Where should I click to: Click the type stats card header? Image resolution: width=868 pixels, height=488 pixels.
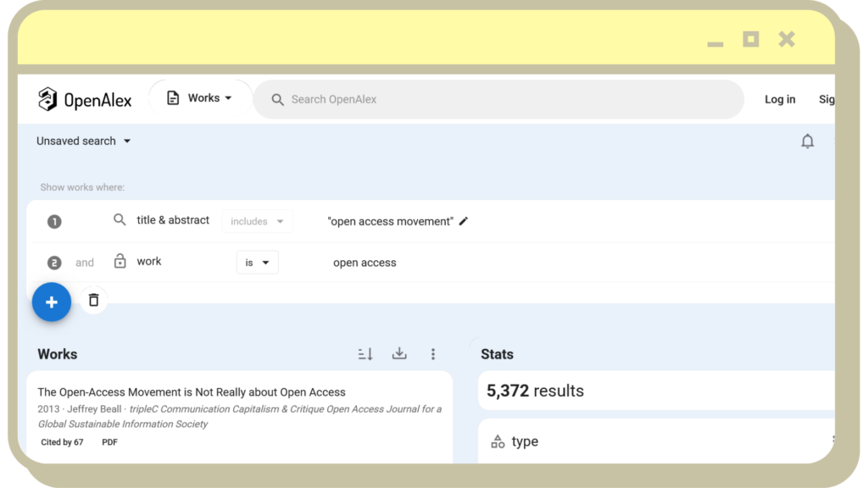525,441
